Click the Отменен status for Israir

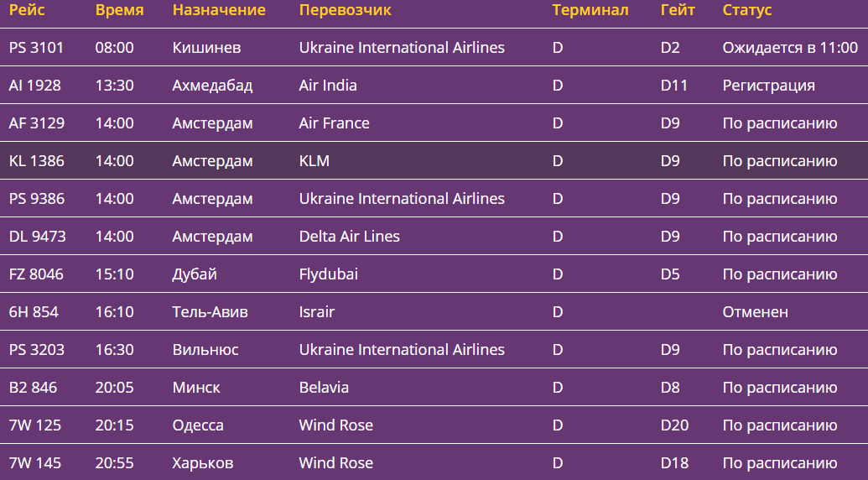click(755, 312)
